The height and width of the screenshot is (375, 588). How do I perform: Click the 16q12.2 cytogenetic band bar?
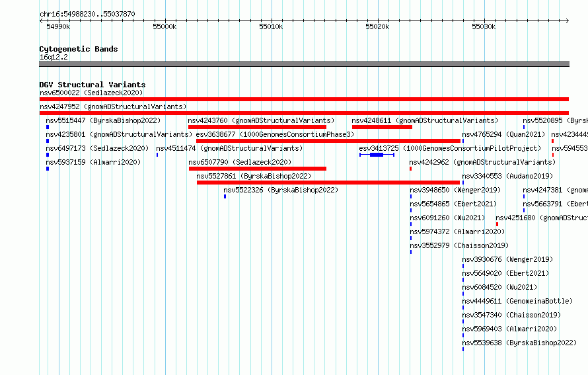(304, 64)
